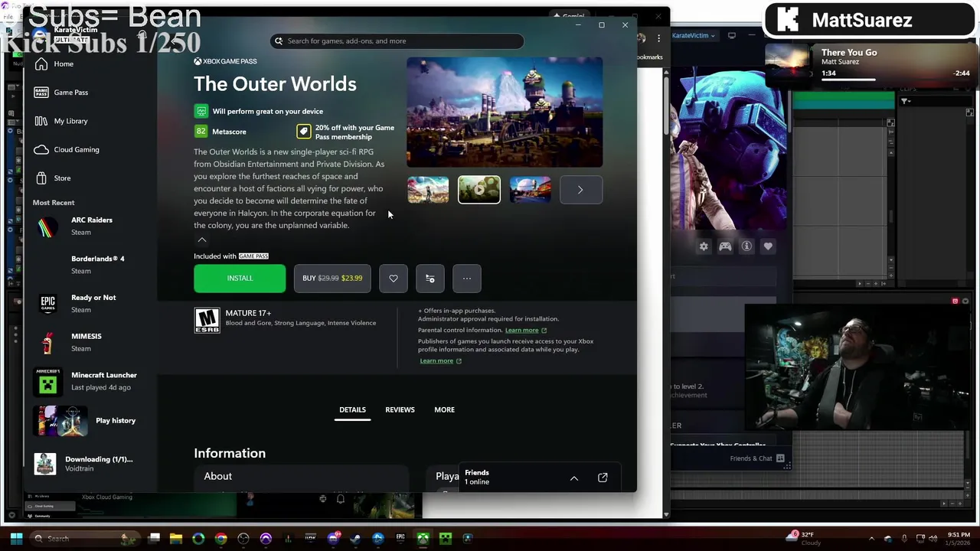The height and width of the screenshot is (551, 980).
Task: Open parental control Learn more link
Action: (526, 330)
